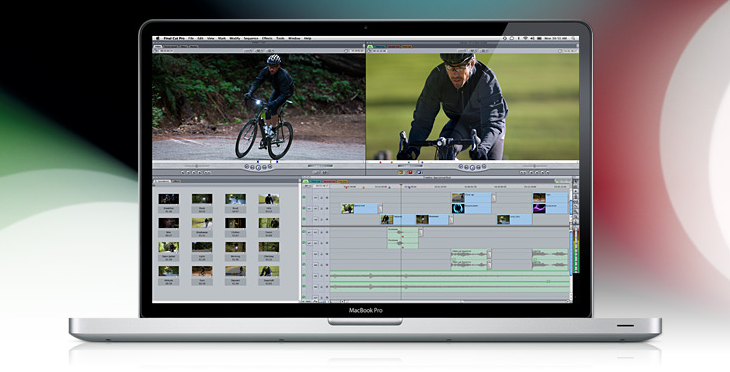Open the Effects menu

pos(267,38)
